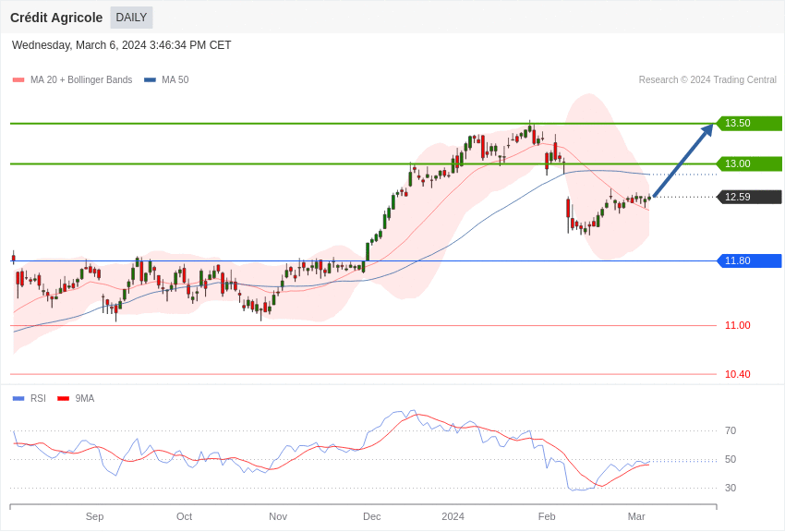785x532 pixels.
Task: Click the Research © 2024 Trading Central credit
Action: pyautogui.click(x=707, y=80)
